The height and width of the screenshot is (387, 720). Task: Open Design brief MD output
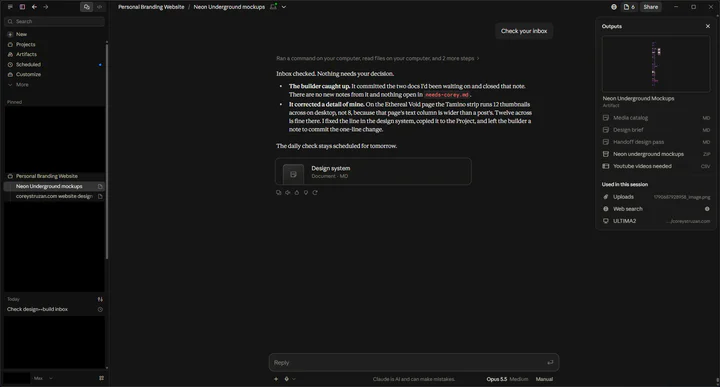coord(656,130)
